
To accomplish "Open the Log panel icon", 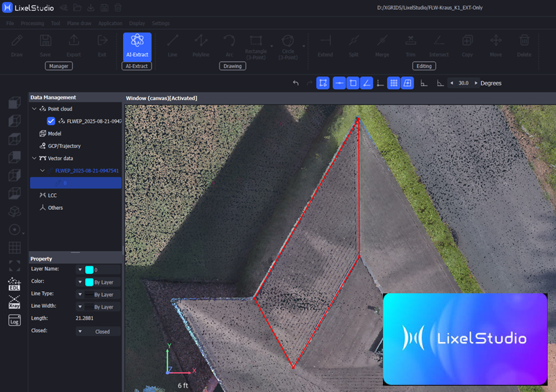I will click(x=14, y=320).
